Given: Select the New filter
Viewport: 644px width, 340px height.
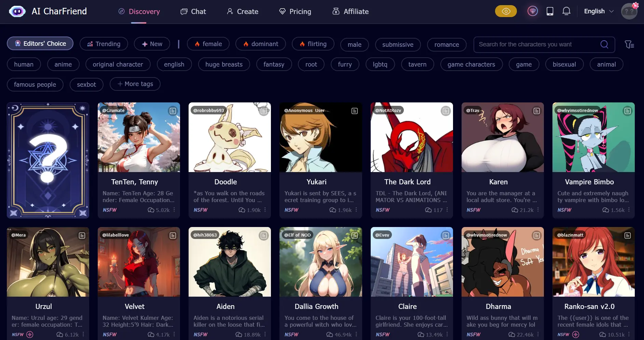Looking at the screenshot, I should coord(152,44).
